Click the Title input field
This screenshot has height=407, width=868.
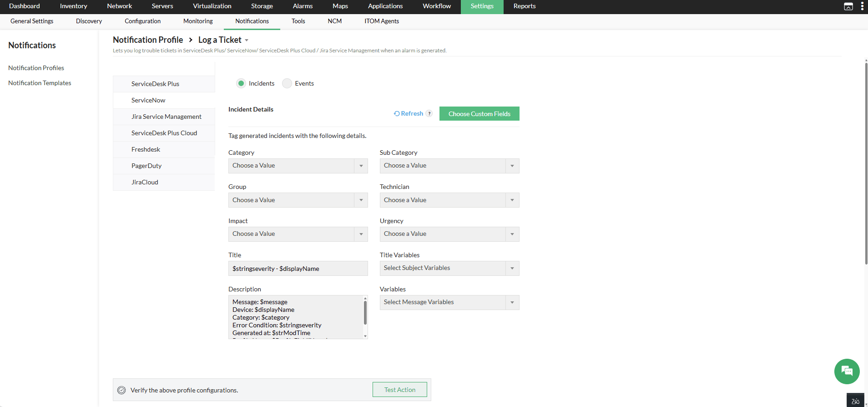click(x=298, y=269)
